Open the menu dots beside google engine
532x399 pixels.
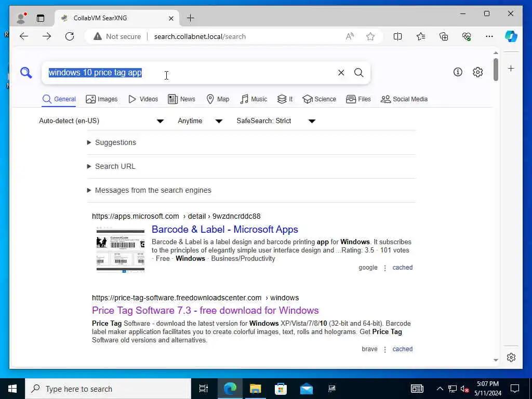pos(385,268)
